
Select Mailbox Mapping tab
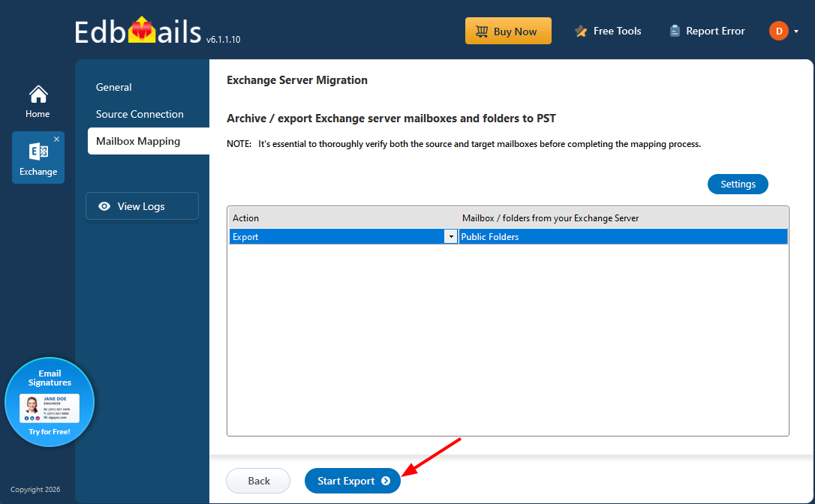tap(149, 141)
